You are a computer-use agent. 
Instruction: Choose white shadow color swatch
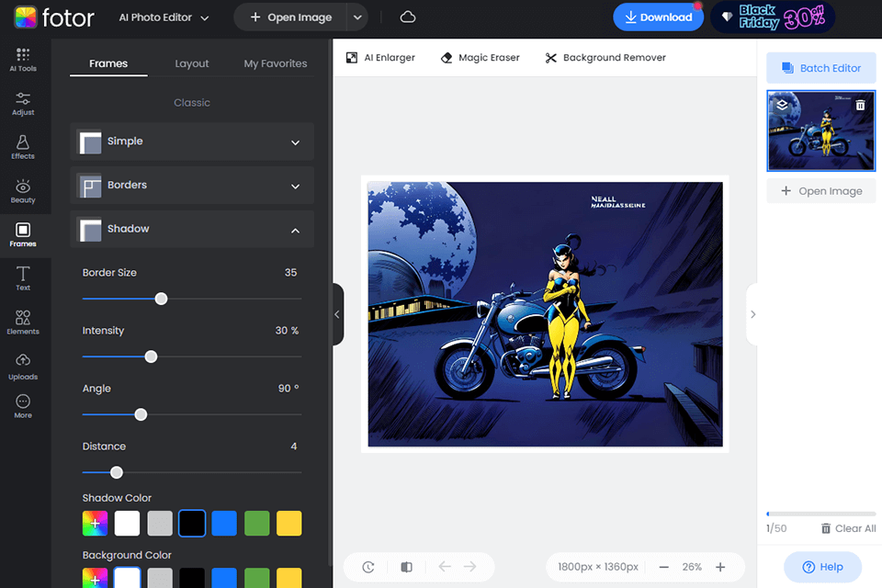click(x=127, y=524)
